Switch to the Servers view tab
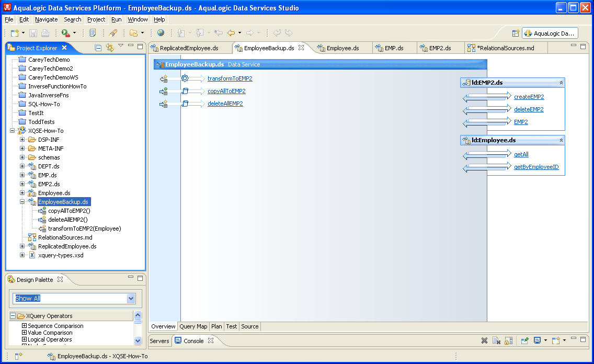This screenshot has height=364, width=594. point(159,341)
